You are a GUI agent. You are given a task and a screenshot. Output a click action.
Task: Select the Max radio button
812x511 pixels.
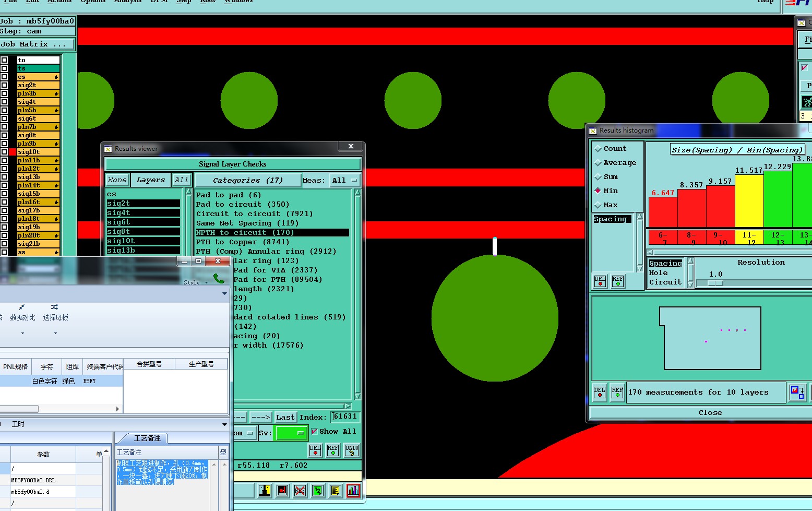(x=598, y=205)
